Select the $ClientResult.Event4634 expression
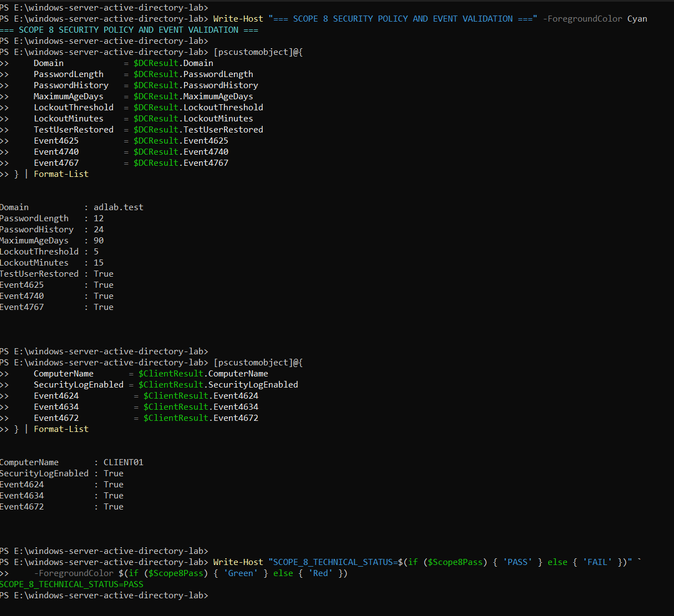 tap(201, 407)
